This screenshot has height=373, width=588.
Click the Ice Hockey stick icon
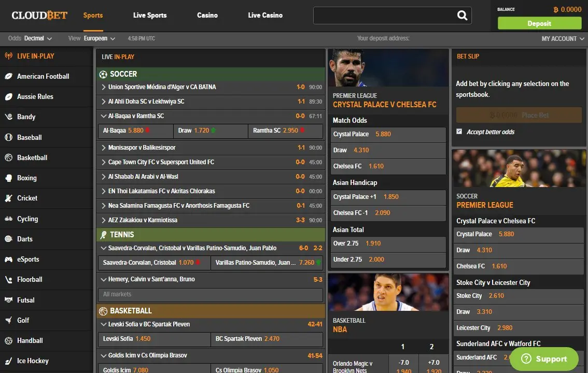(9, 361)
